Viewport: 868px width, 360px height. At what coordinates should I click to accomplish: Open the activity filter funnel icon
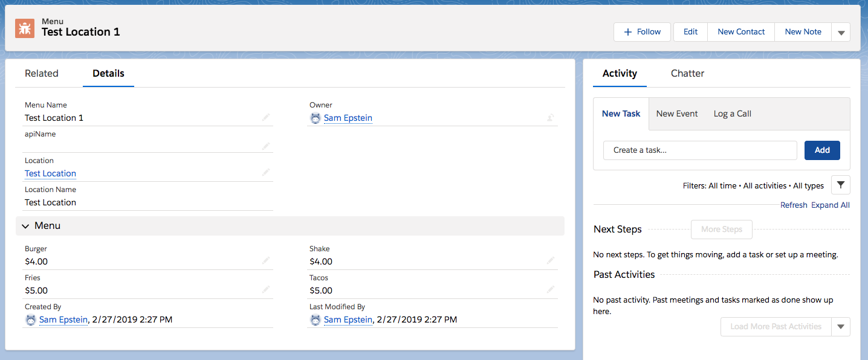841,185
